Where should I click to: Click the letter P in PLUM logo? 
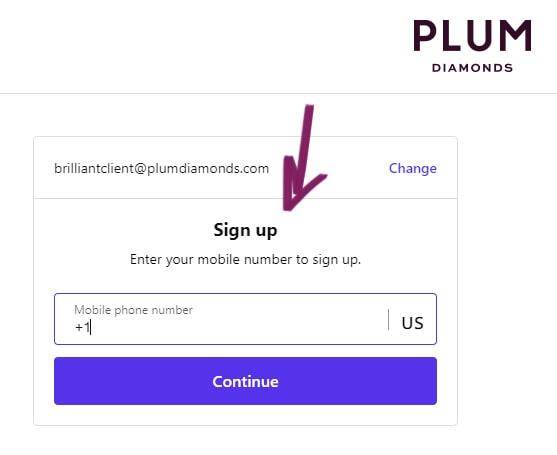(425, 36)
